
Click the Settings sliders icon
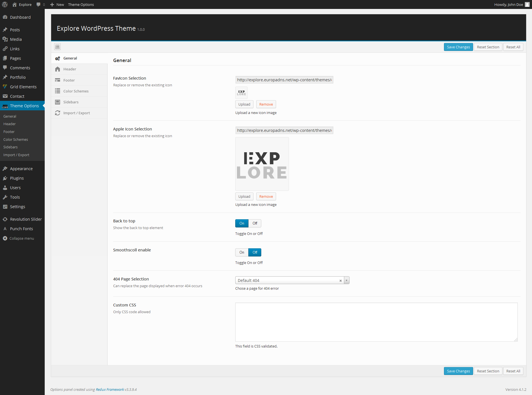point(5,206)
